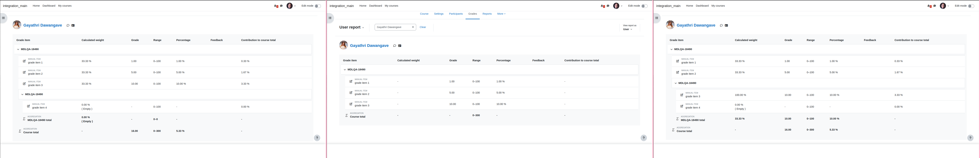
Task: Switch to the Participants tab in middle panel
Action: tap(456, 14)
